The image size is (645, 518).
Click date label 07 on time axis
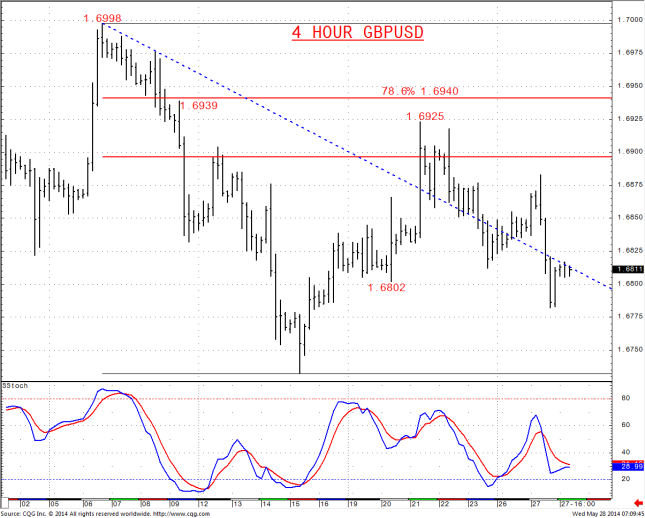pyautogui.click(x=115, y=504)
